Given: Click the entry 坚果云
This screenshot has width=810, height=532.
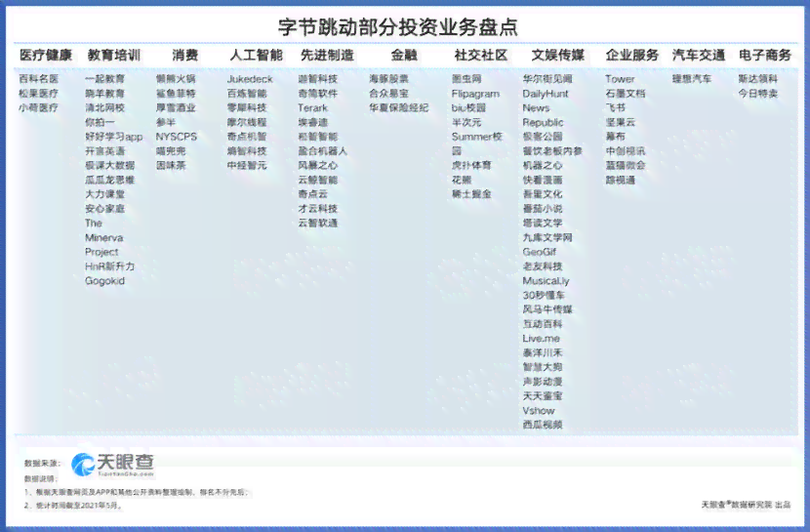Looking at the screenshot, I should click(621, 122).
